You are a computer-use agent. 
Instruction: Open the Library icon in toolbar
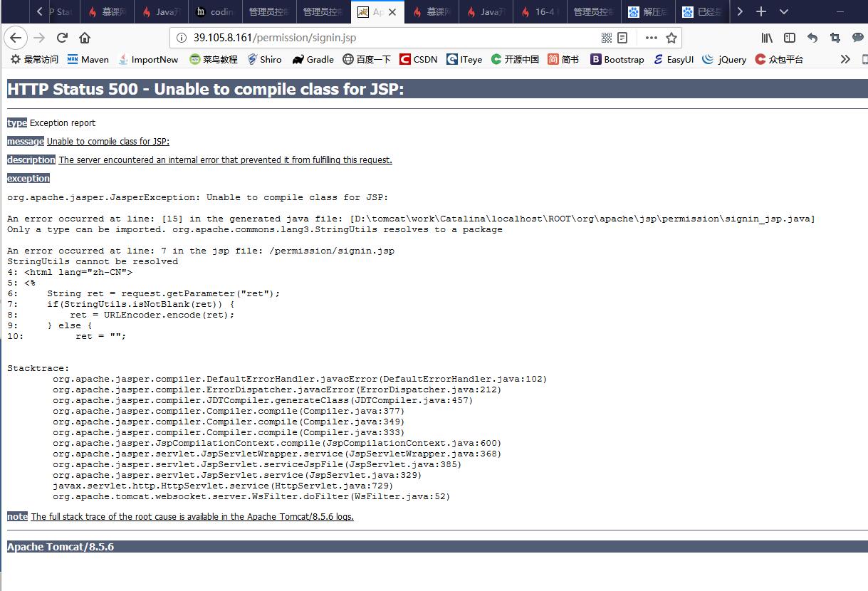(x=767, y=38)
